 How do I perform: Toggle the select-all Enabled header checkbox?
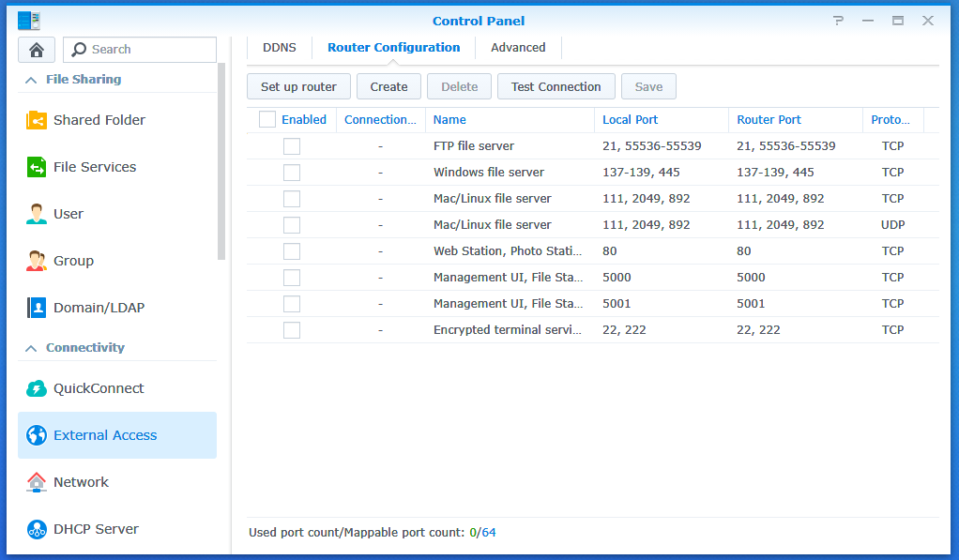coord(267,119)
